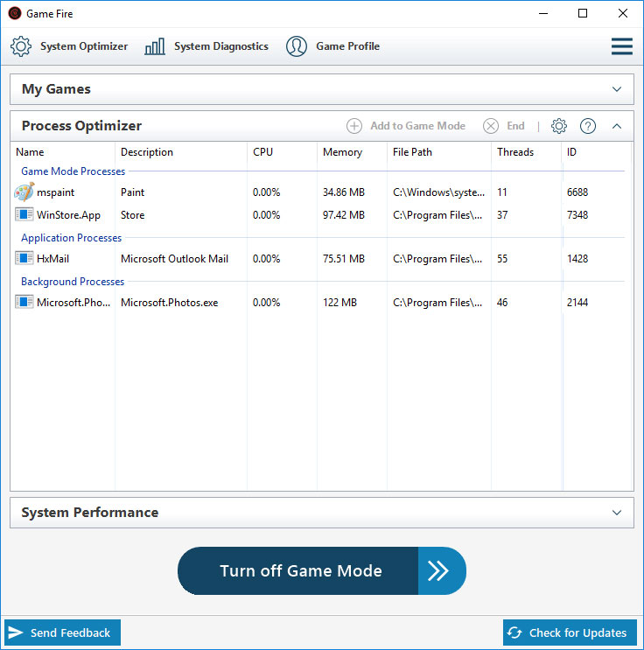
Task: Click process ID 2144
Action: coord(577,302)
